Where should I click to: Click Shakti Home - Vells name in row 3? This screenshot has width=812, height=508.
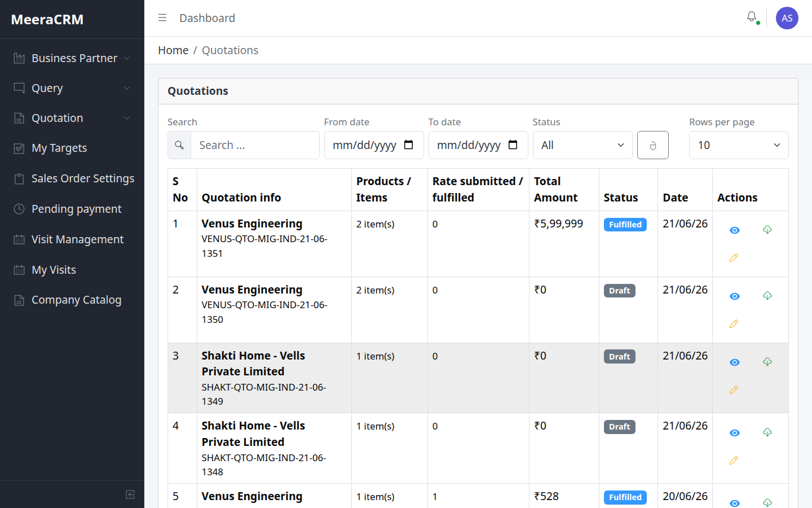[253, 364]
